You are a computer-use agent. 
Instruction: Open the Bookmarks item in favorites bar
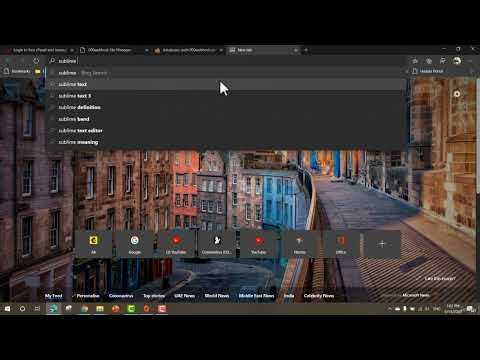tap(17, 71)
